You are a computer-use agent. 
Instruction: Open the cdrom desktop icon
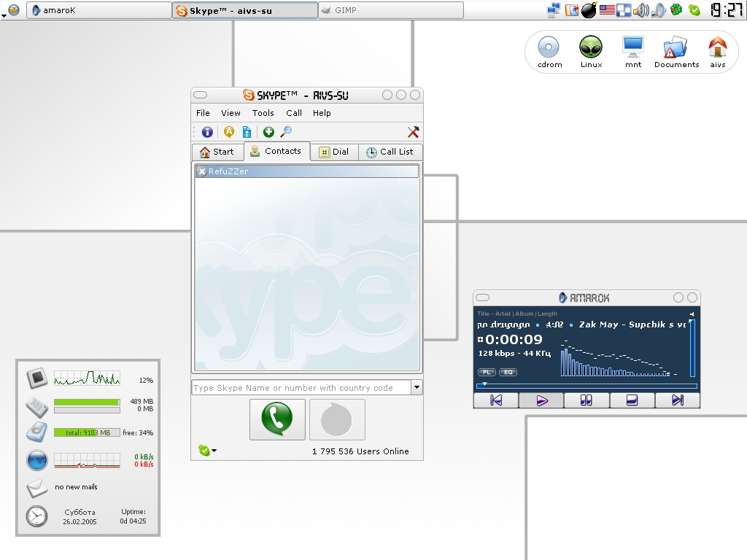click(x=549, y=52)
